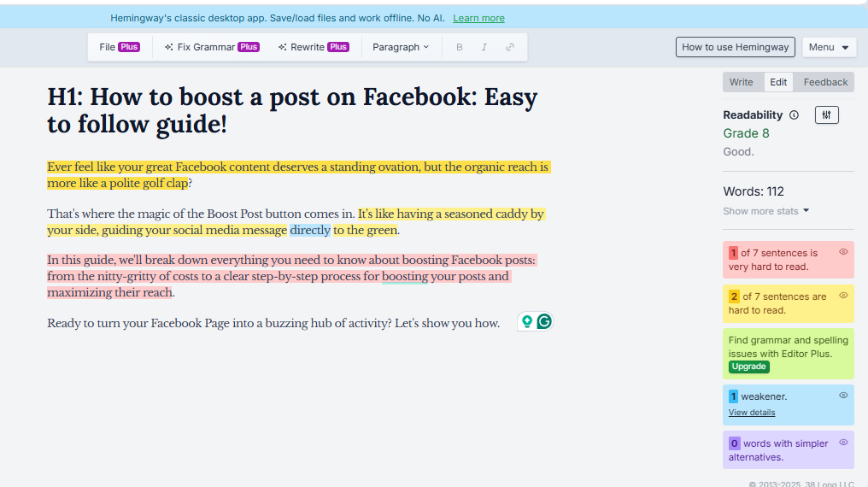Click the Fix Grammar sparkle button
868x487 pixels.
click(212, 47)
